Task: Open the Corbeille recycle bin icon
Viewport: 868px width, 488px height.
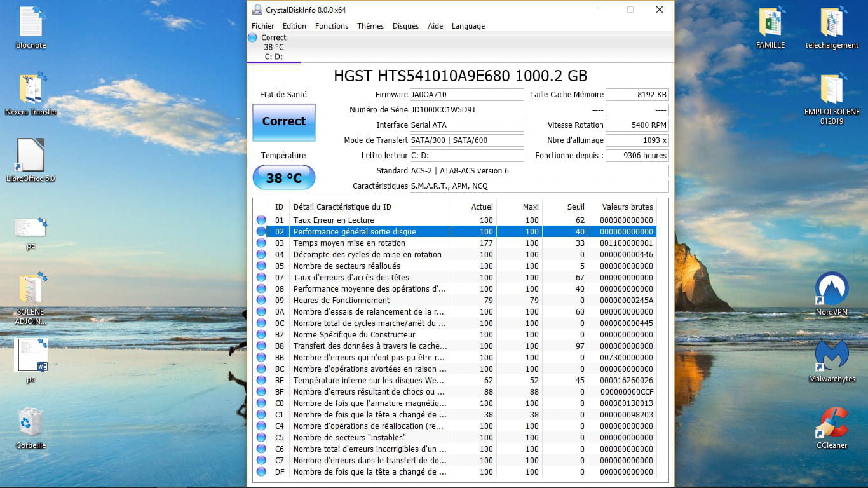Action: [x=31, y=422]
